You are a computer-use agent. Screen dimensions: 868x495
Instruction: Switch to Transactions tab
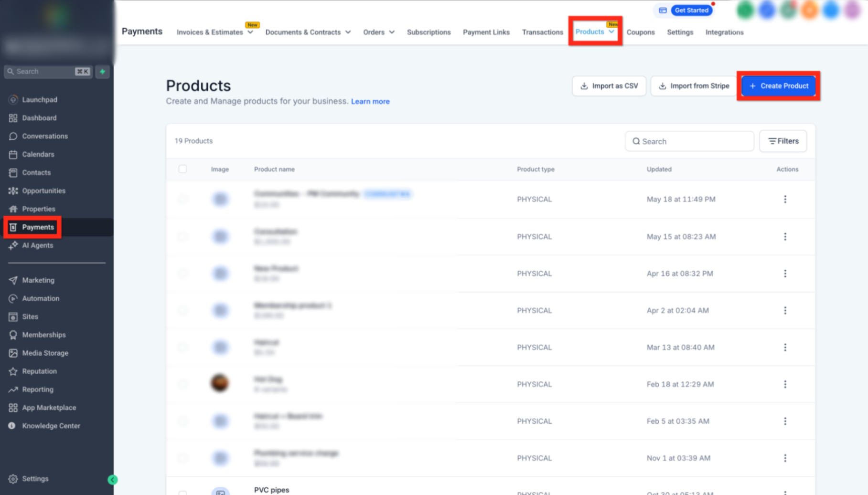click(542, 32)
